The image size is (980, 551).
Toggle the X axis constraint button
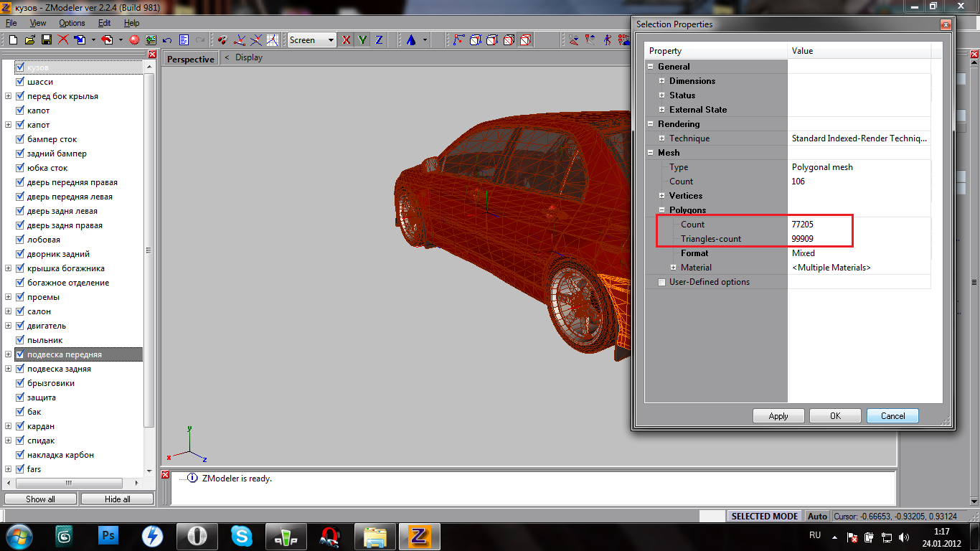pyautogui.click(x=347, y=40)
